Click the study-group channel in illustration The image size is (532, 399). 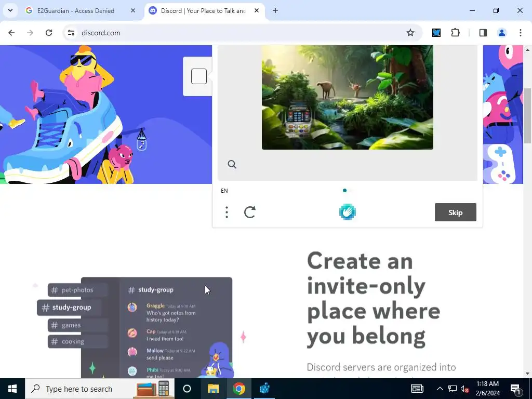[x=69, y=308]
